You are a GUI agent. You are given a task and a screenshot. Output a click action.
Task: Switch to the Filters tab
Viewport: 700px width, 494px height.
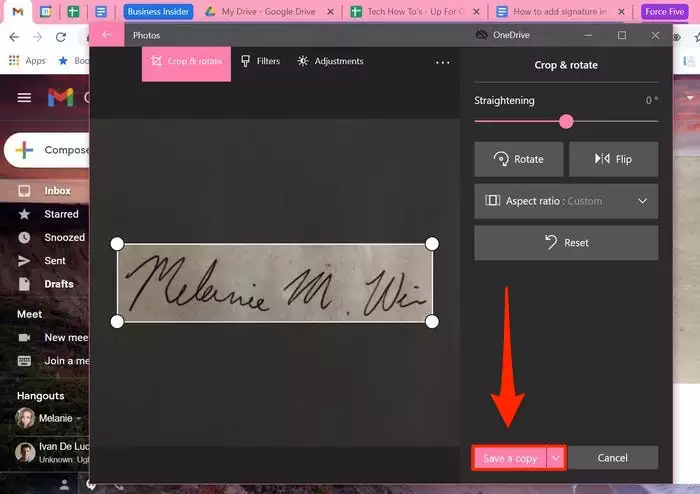click(x=260, y=62)
